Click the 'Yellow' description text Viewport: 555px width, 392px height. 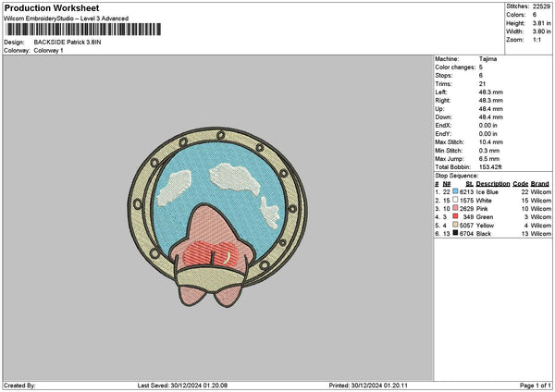[485, 226]
